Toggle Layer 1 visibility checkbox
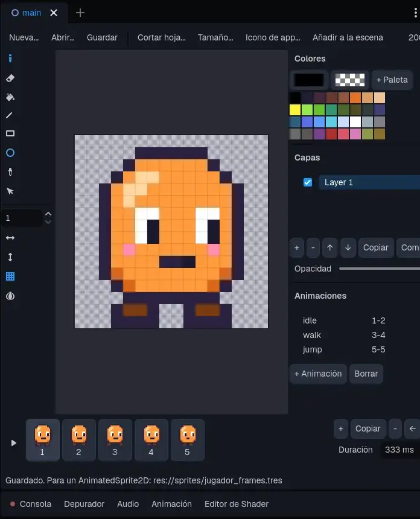The image size is (420, 519). point(308,182)
